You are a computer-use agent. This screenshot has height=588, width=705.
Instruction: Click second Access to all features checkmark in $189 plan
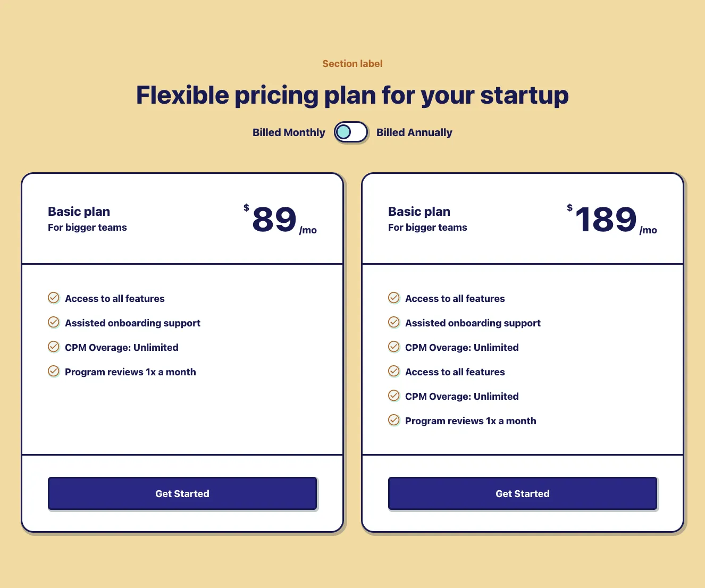(x=394, y=371)
